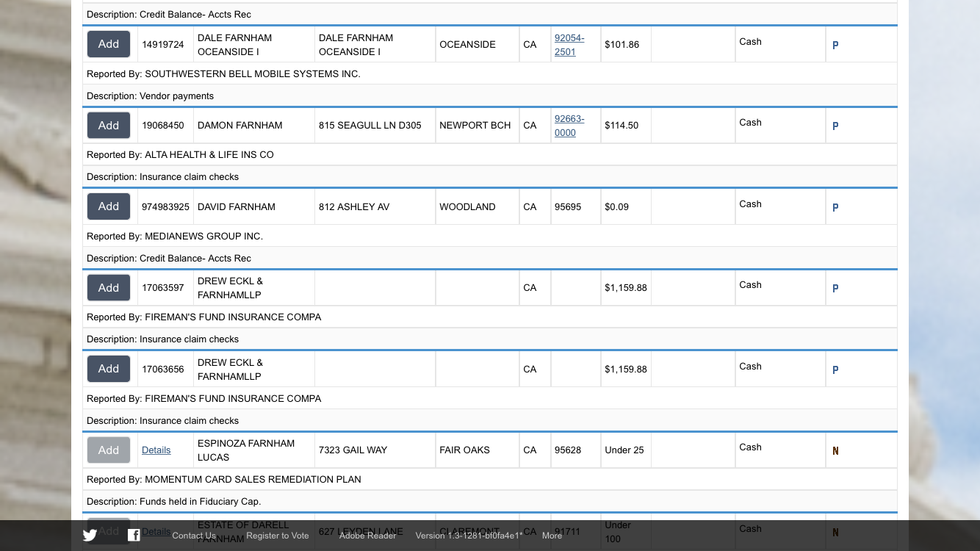
Task: Add property 17063597 Drew Eckl claim
Action: pos(109,288)
